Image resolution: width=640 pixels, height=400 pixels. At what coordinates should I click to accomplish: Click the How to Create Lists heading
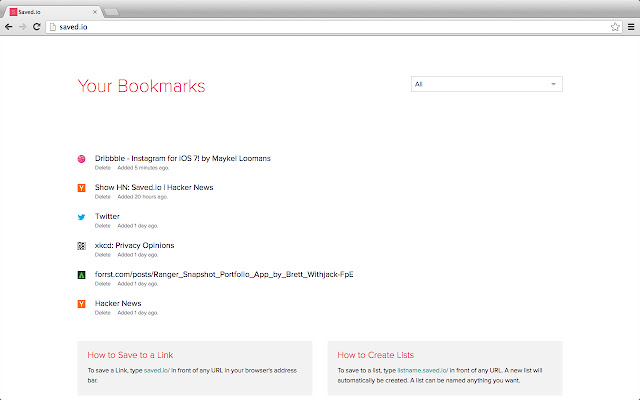tap(376, 355)
